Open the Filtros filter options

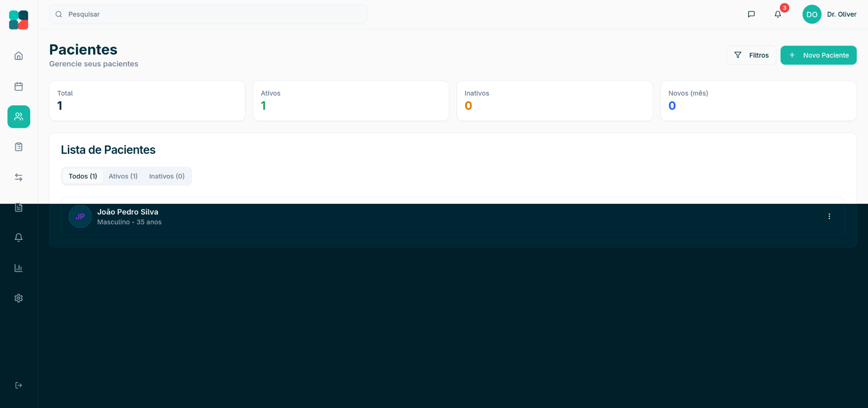pyautogui.click(x=751, y=55)
